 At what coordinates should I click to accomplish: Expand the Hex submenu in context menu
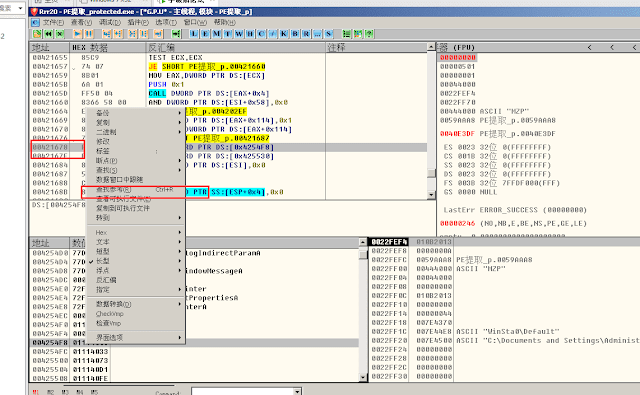[x=136, y=232]
